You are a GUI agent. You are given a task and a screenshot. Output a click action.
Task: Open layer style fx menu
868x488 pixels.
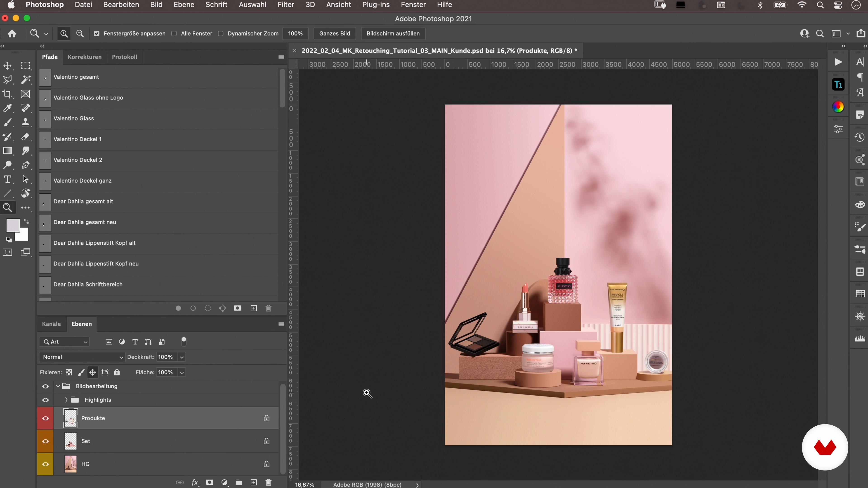195,482
